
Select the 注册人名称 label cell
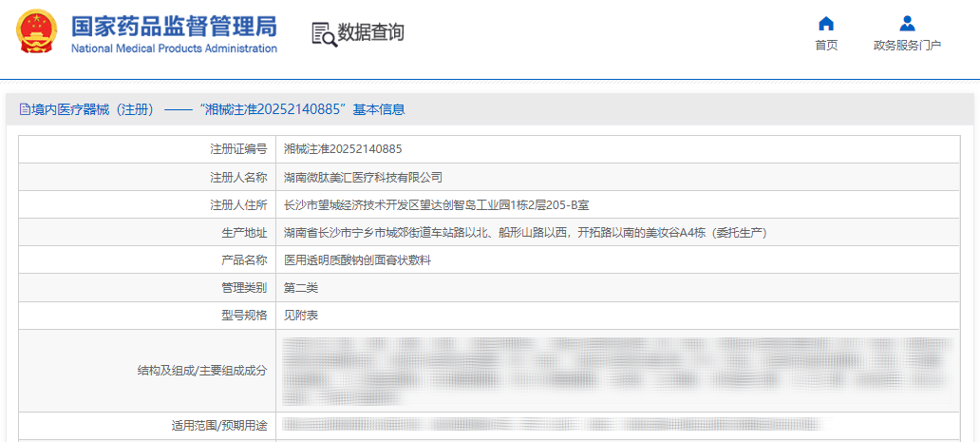[x=147, y=177]
